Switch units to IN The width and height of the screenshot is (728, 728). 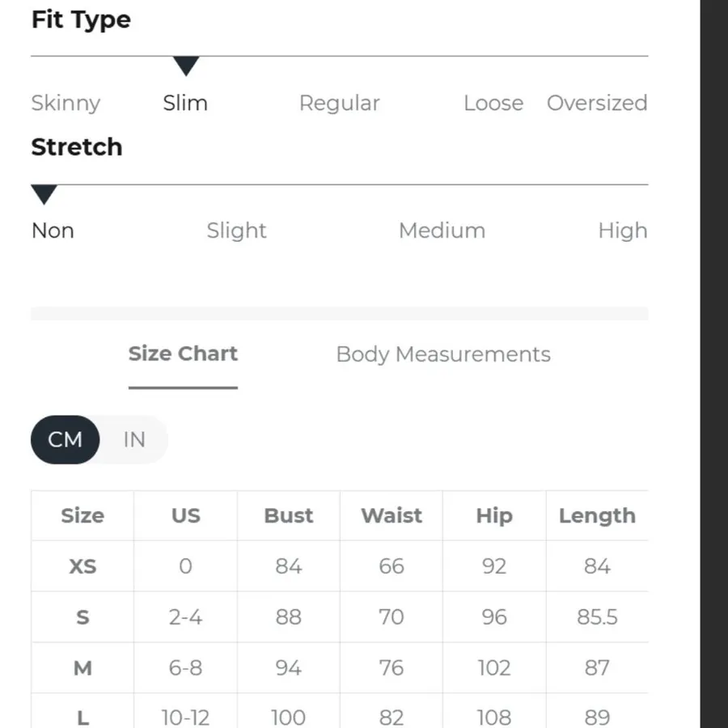[x=134, y=439]
